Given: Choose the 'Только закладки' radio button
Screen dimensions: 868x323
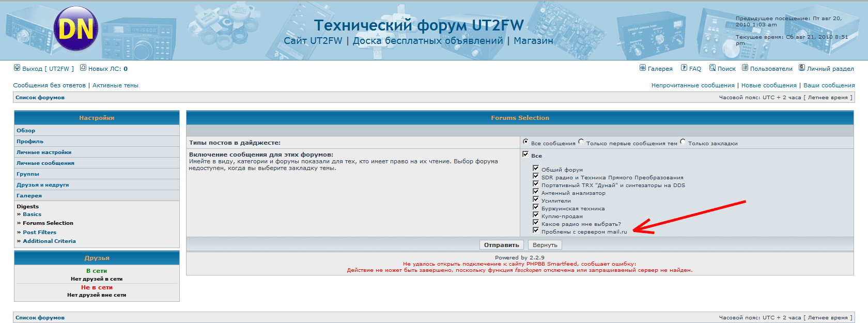Looking at the screenshot, I should tap(683, 142).
